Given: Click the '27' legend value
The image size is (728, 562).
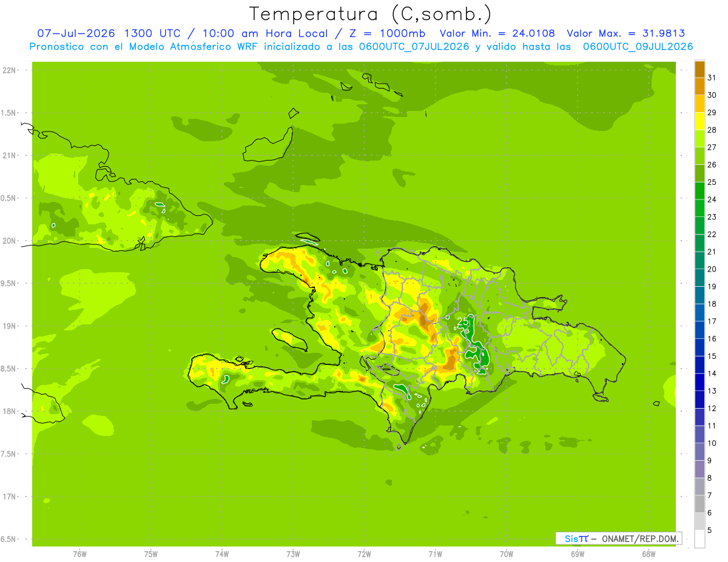Looking at the screenshot, I should coord(712,147).
